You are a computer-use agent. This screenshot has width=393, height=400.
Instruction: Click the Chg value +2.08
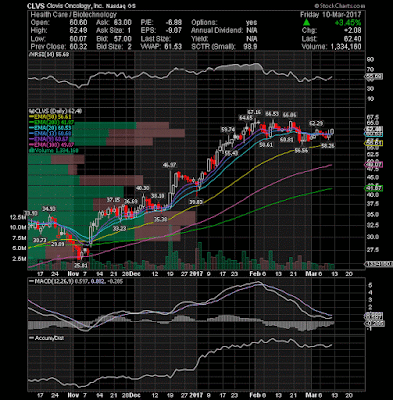tap(353, 31)
